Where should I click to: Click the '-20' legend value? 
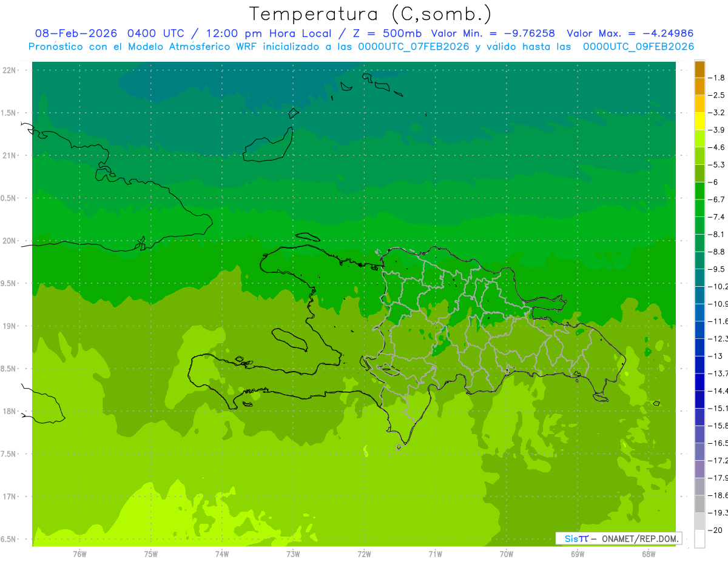[716, 530]
